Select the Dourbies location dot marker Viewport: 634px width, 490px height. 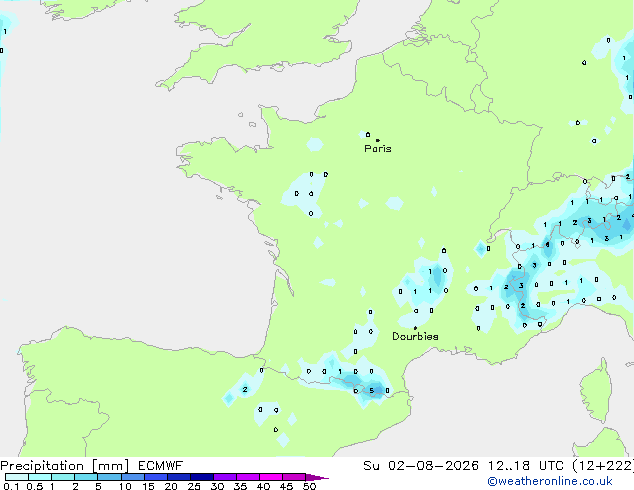pyautogui.click(x=415, y=328)
